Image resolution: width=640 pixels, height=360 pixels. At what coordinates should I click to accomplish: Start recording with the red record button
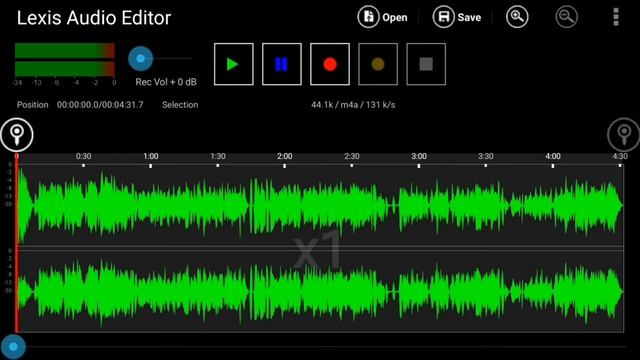pos(330,64)
